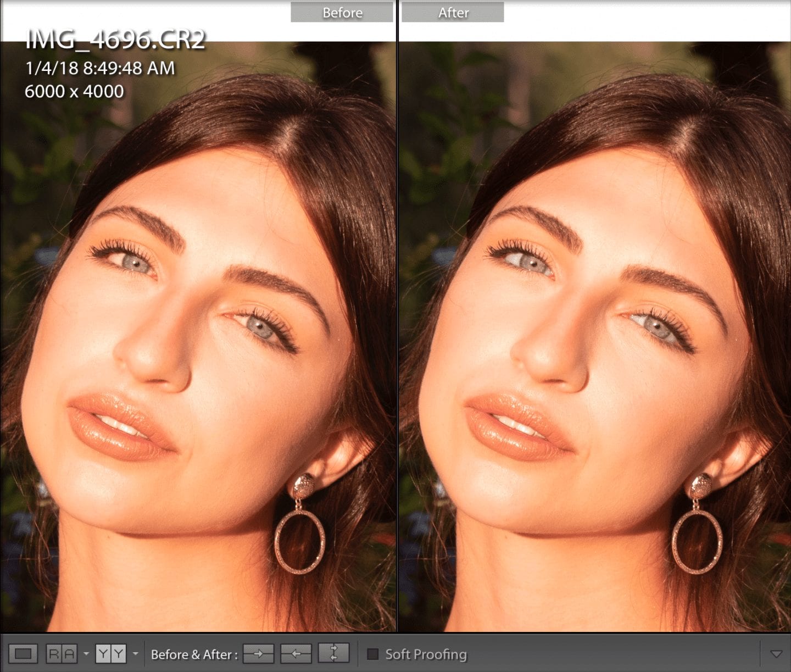Select the Before/After YY view icon
The height and width of the screenshot is (672, 791).
point(111,654)
